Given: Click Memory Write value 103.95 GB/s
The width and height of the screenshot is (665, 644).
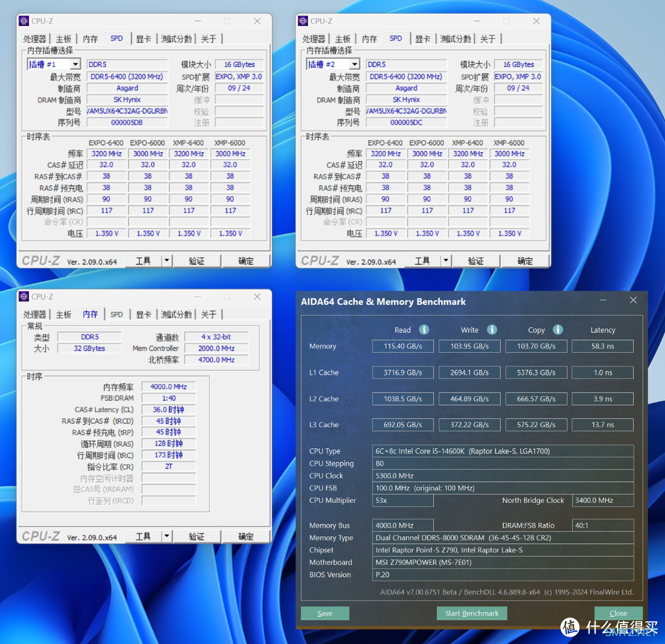Looking at the screenshot, I should (469, 346).
